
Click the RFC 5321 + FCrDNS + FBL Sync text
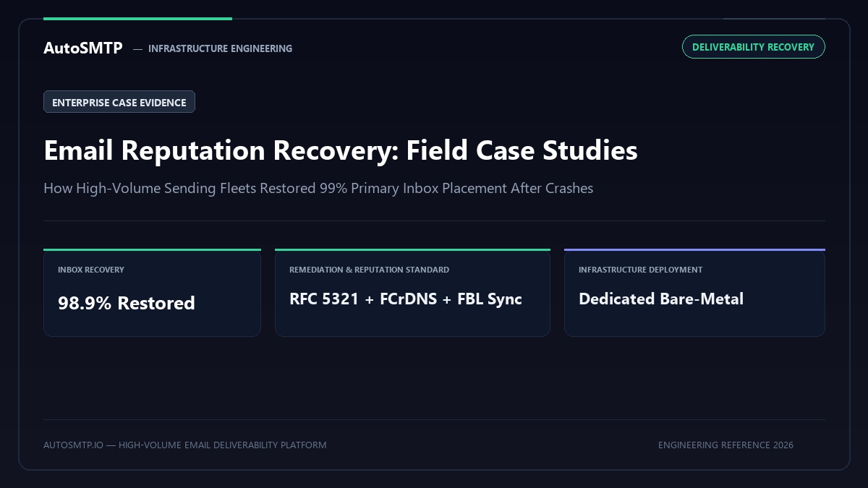point(406,299)
